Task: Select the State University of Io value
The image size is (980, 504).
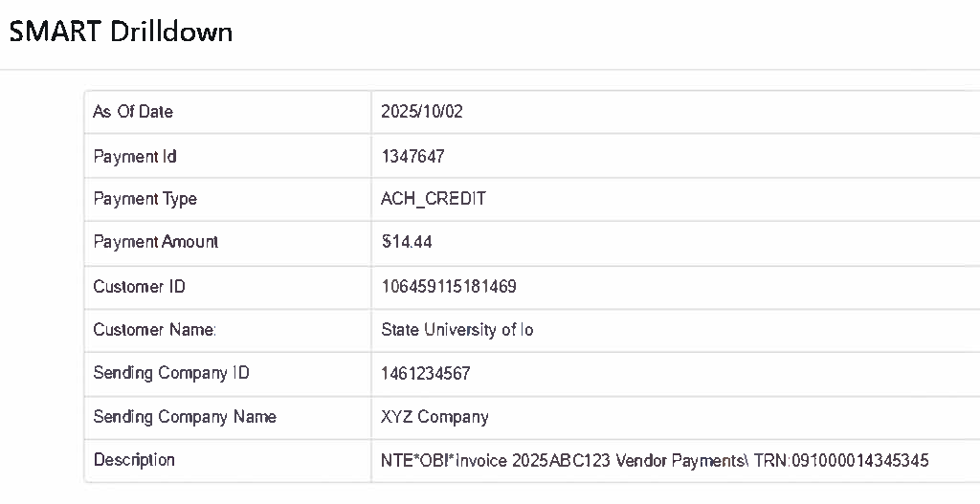Action: click(457, 330)
